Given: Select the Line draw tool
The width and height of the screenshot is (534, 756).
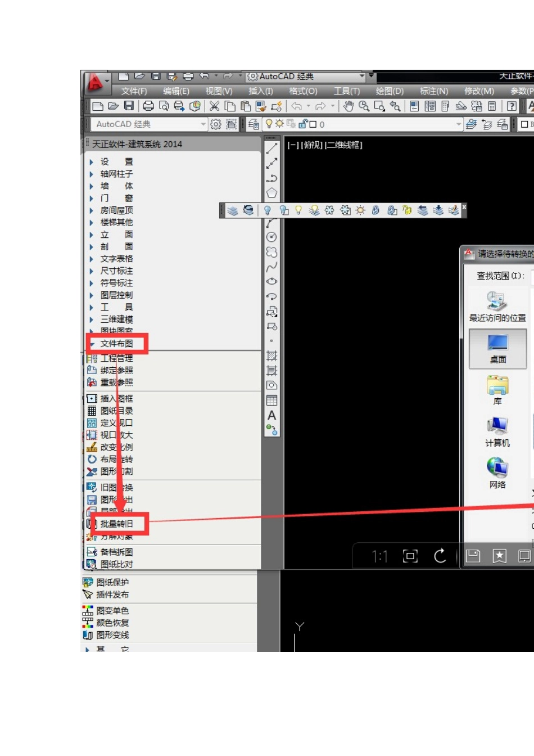Looking at the screenshot, I should (272, 149).
